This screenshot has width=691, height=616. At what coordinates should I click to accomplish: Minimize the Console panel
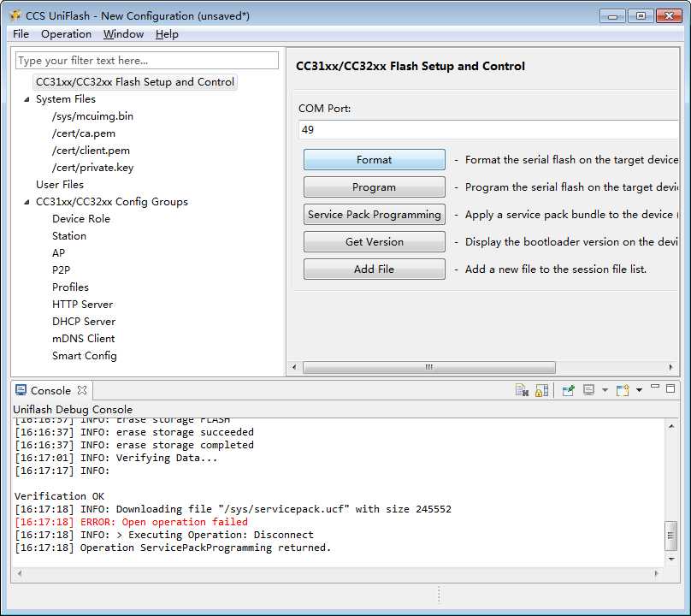[x=655, y=388]
